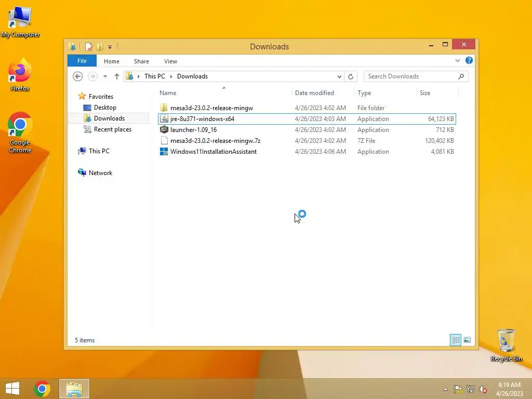This screenshot has width=532, height=399.
Task: Click the network tray icon
Action: pyautogui.click(x=471, y=389)
